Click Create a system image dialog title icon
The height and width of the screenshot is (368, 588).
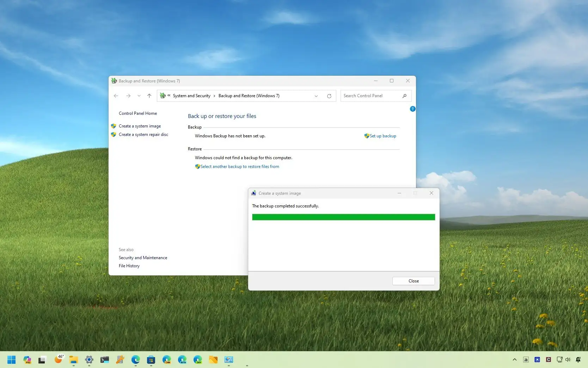(x=253, y=193)
